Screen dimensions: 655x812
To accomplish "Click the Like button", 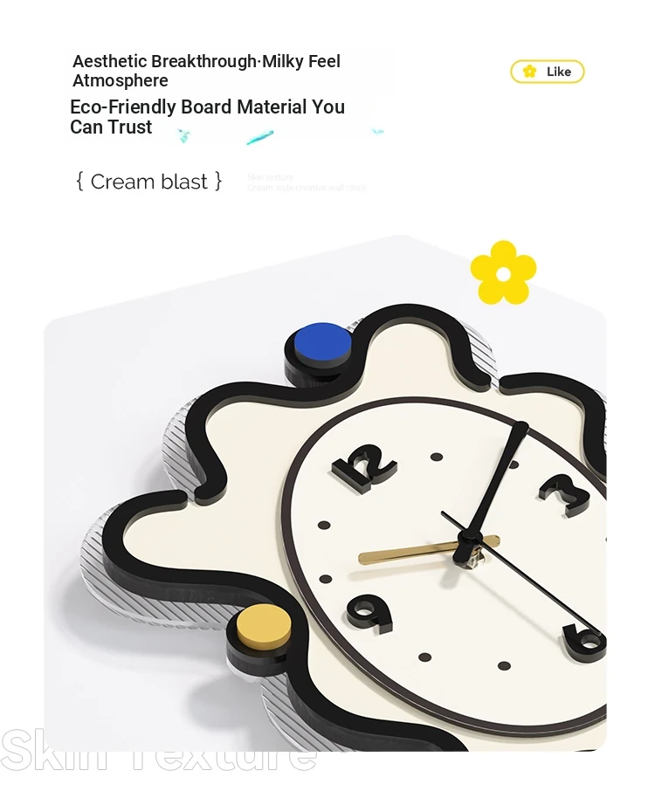I will click(547, 72).
